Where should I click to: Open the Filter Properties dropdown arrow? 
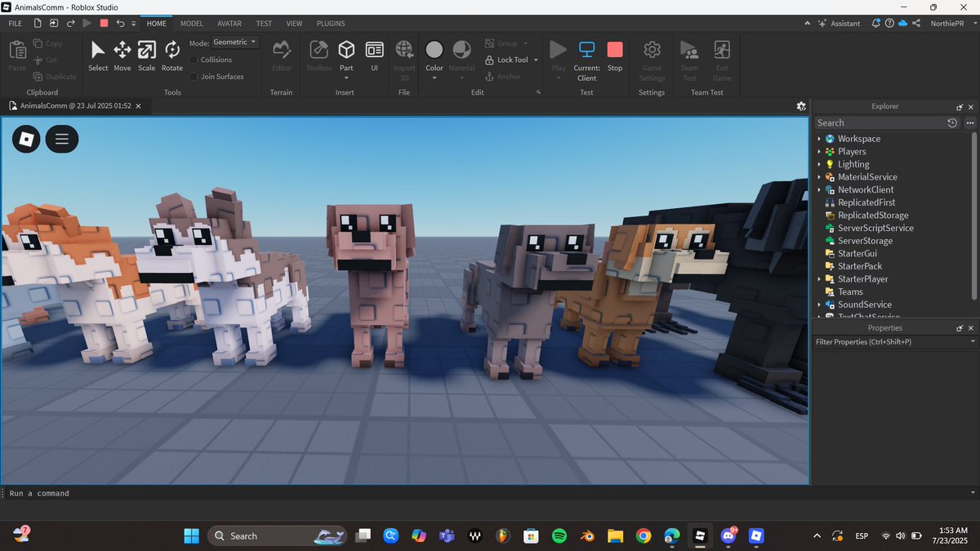[972, 342]
